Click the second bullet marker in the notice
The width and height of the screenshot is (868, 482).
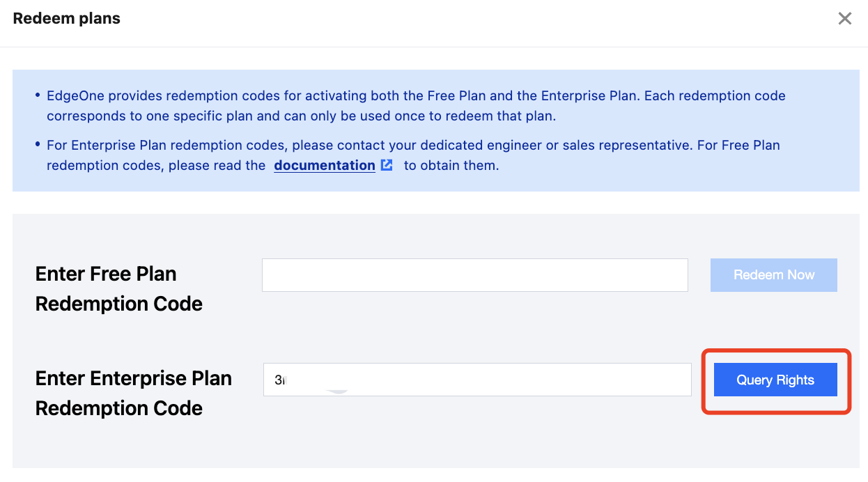tap(37, 144)
